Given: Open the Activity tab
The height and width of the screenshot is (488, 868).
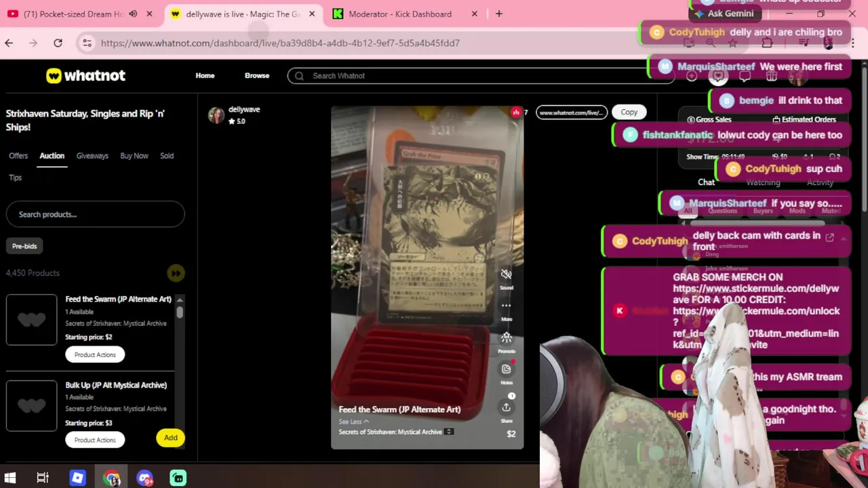Looking at the screenshot, I should pos(820,182).
